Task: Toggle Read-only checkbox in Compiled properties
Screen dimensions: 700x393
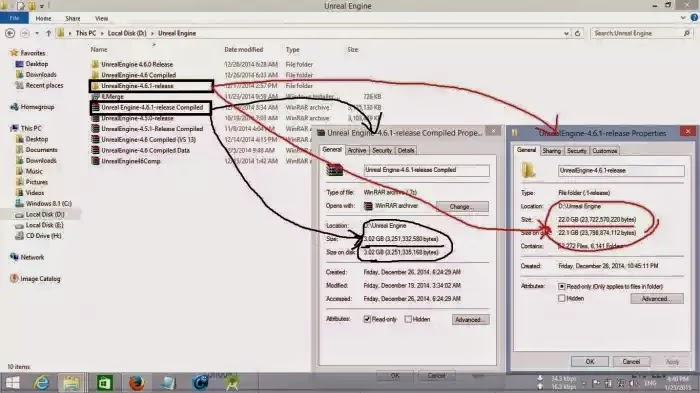Action: (x=367, y=319)
